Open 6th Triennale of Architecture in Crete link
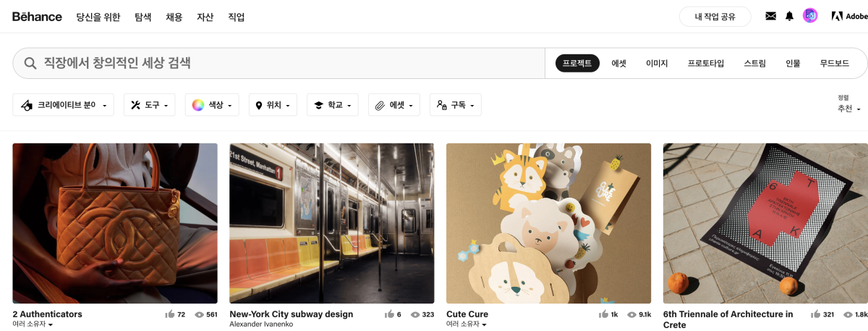Viewport: 868px width, 331px height. [x=728, y=319]
